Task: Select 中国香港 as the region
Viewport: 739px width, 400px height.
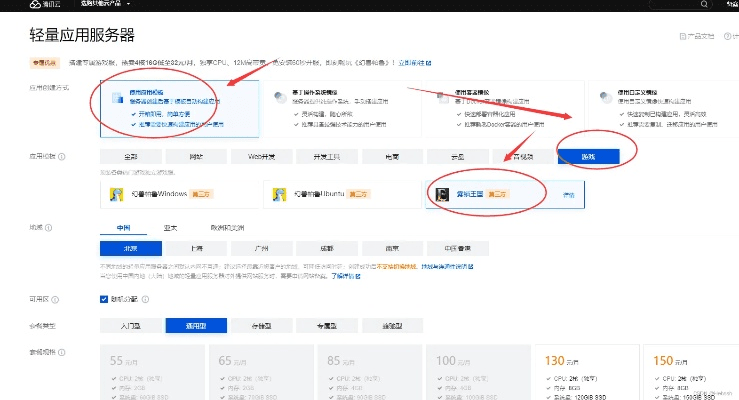Action: 458,248
